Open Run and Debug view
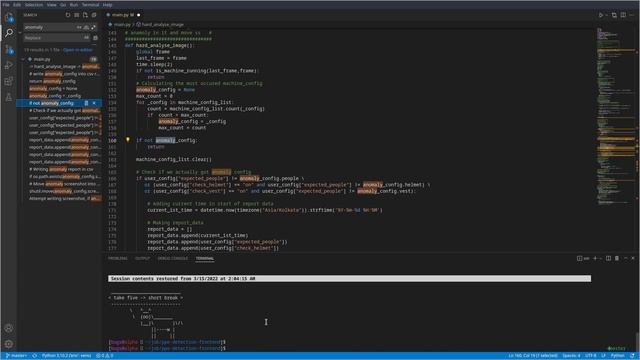The width and height of the screenshot is (640, 360). tap(9, 65)
